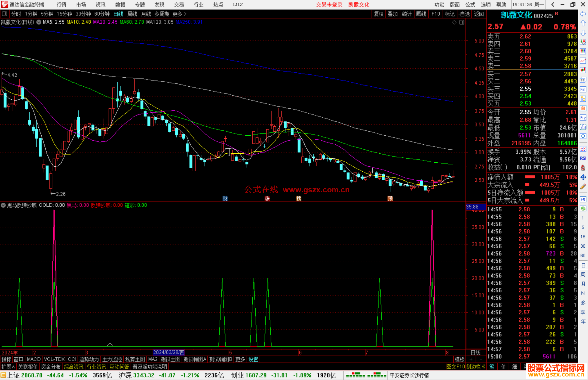Screen dimensions: 588x380
Task: Click the 2024/03/28 date marker
Action: click(169, 352)
